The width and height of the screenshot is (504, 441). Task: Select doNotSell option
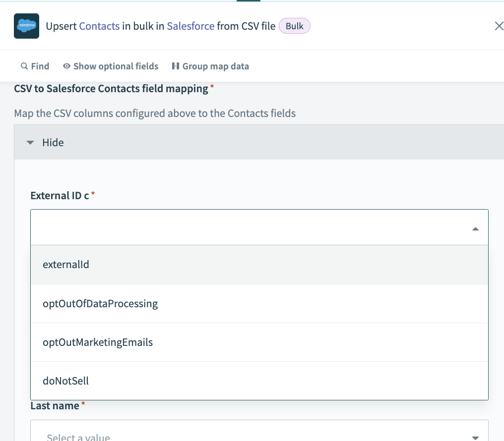point(259,381)
